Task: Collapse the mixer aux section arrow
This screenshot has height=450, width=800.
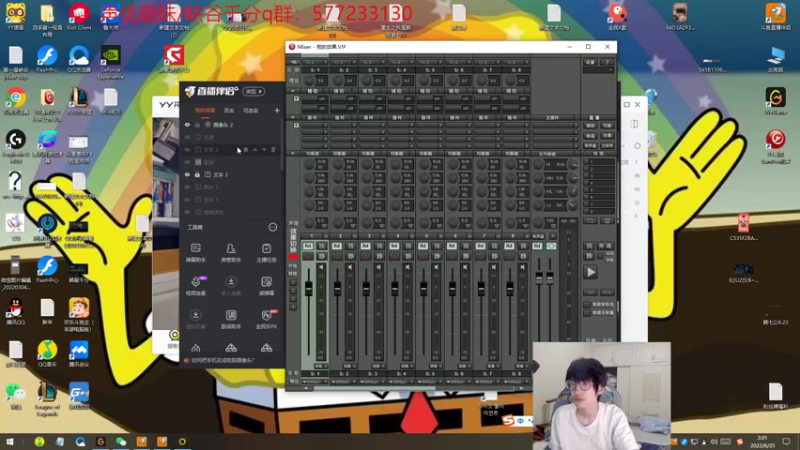Action: click(x=293, y=91)
